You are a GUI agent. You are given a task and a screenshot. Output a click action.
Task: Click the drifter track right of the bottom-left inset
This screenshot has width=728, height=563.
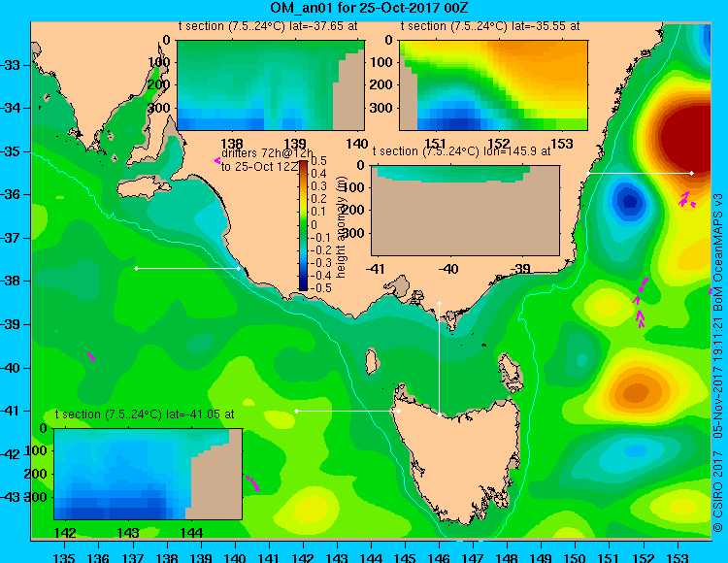(253, 483)
